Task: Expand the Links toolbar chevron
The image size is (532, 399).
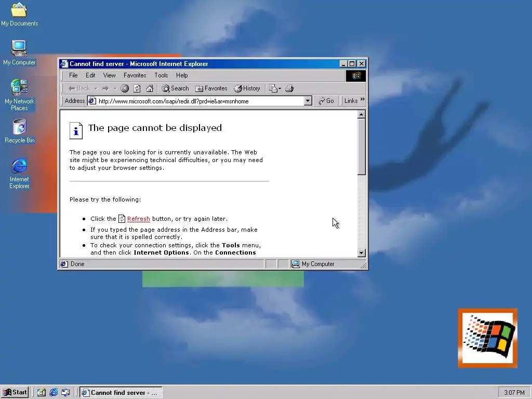Action: pos(362,99)
